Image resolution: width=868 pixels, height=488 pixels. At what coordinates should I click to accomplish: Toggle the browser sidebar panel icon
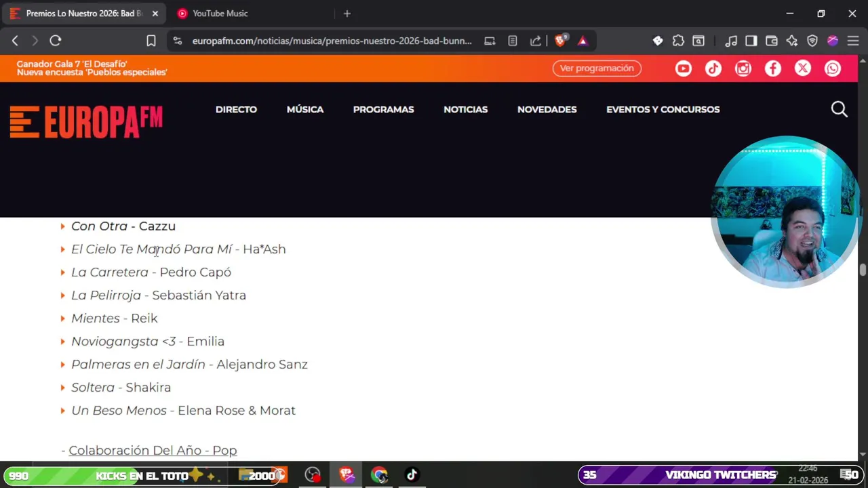[x=751, y=41]
